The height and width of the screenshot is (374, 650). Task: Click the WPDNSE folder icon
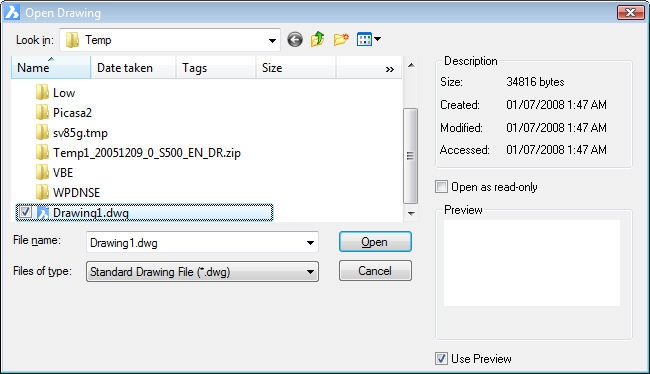[42, 192]
